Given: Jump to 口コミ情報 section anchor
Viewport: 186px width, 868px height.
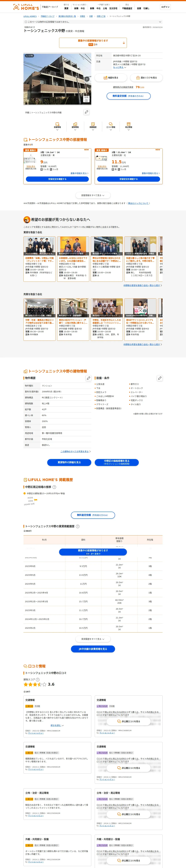Looking at the screenshot, I should tap(111, 126).
